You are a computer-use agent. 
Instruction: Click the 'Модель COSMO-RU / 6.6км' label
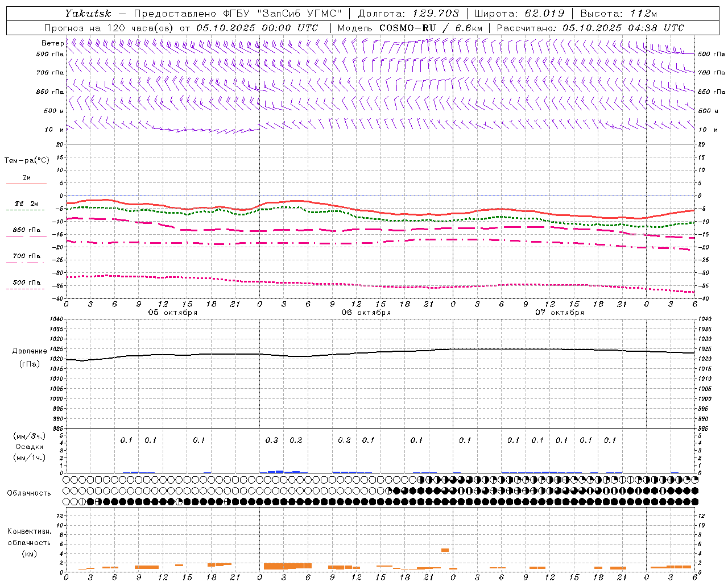click(x=409, y=28)
